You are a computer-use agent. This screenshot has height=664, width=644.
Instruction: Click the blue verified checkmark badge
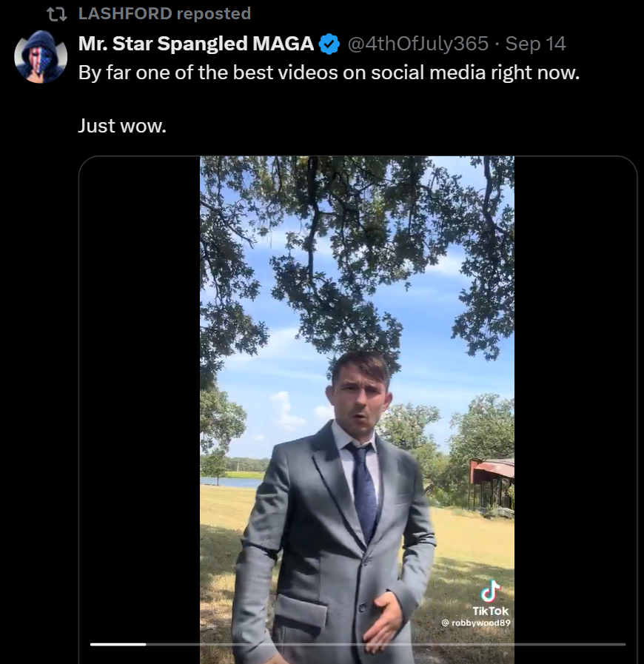(329, 44)
